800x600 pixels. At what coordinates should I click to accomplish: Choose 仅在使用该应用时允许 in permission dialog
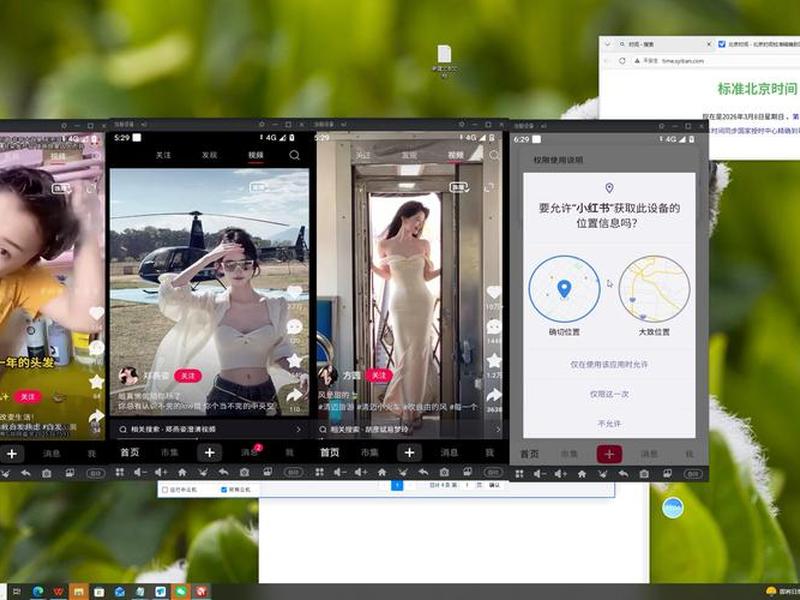pos(609,364)
